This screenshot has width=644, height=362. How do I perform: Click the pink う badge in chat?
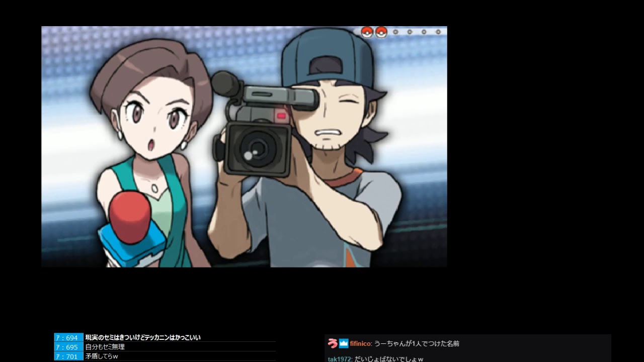click(x=332, y=343)
